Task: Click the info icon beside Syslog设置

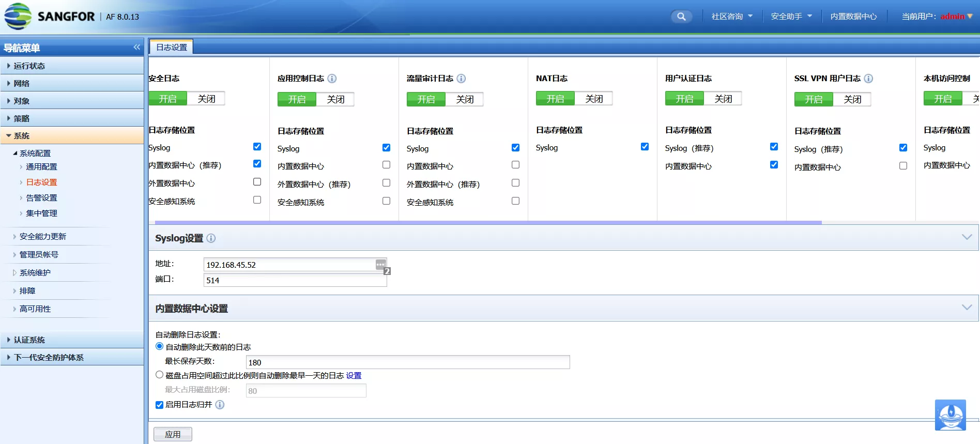Action: (211, 238)
